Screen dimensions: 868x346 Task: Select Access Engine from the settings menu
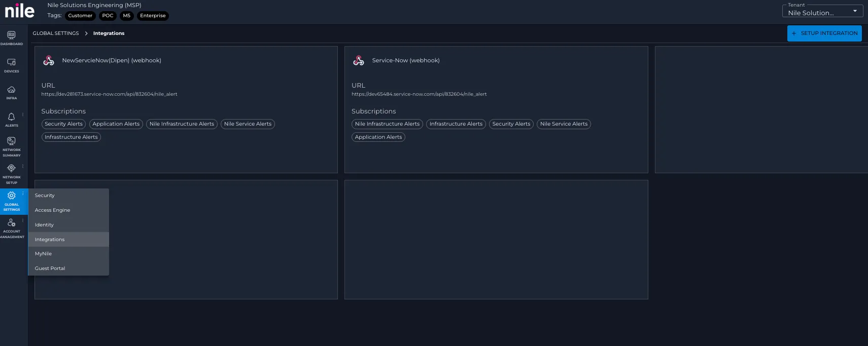coord(68,210)
